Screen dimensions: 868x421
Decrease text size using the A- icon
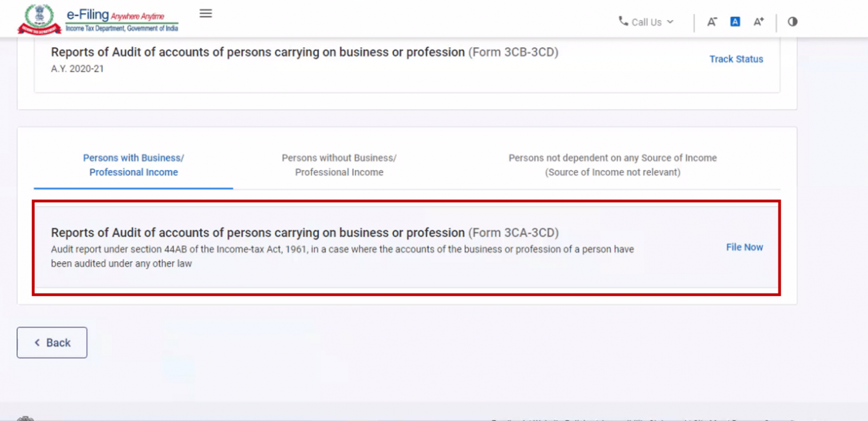(x=712, y=21)
